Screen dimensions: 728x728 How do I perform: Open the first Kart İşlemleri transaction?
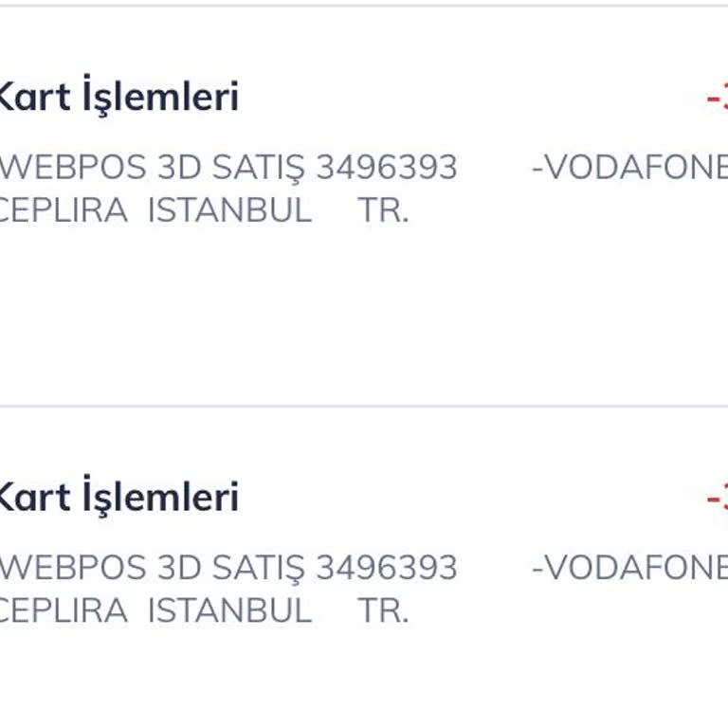coord(119,98)
